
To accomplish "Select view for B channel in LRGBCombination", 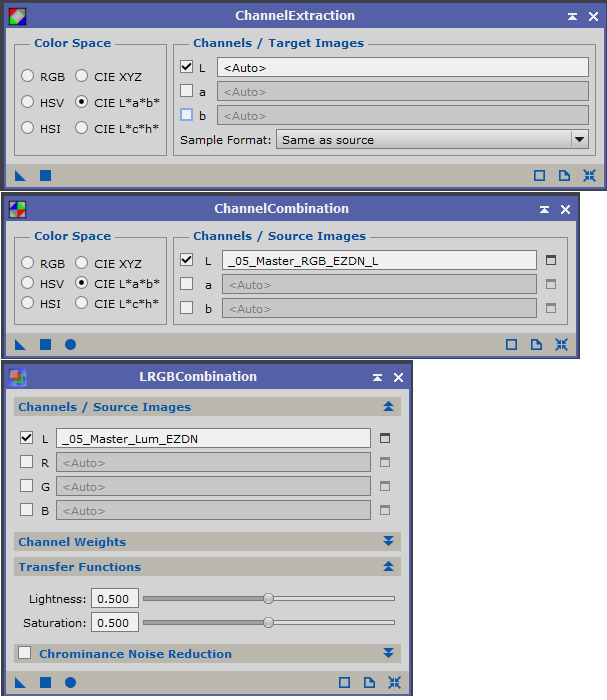I will pos(385,510).
